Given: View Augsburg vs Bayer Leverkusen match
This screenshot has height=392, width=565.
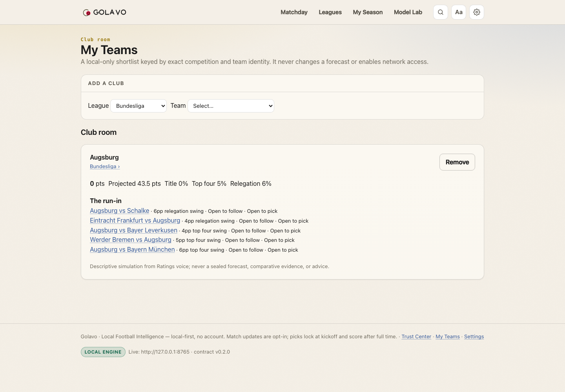Looking at the screenshot, I should pyautogui.click(x=133, y=230).
